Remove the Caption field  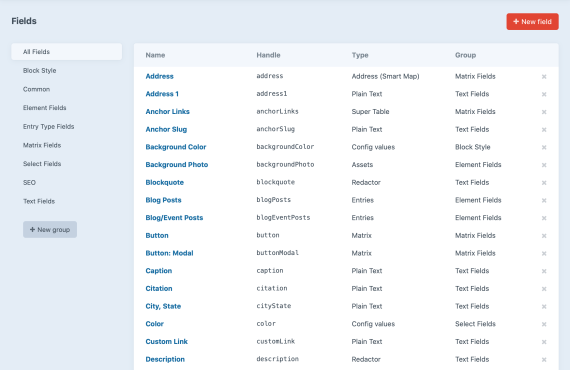(544, 271)
